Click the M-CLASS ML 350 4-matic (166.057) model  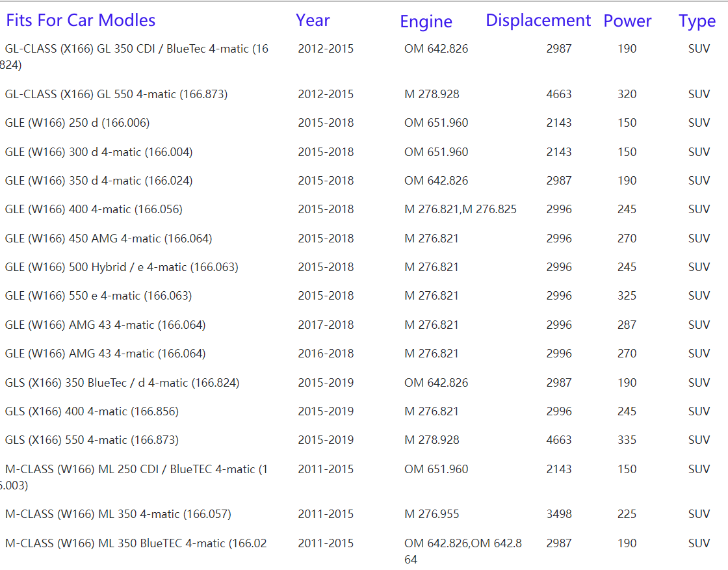118,514
